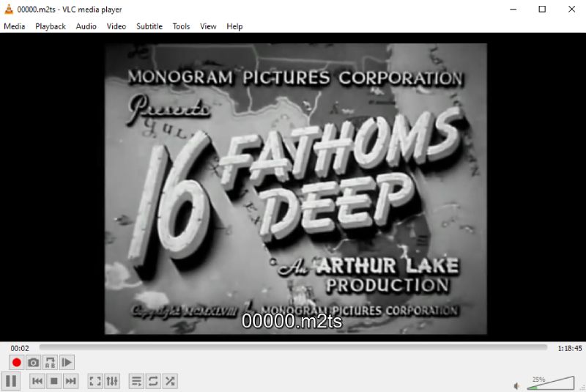Take a snapshot with the camera icon
The height and width of the screenshot is (392, 586).
(x=33, y=362)
